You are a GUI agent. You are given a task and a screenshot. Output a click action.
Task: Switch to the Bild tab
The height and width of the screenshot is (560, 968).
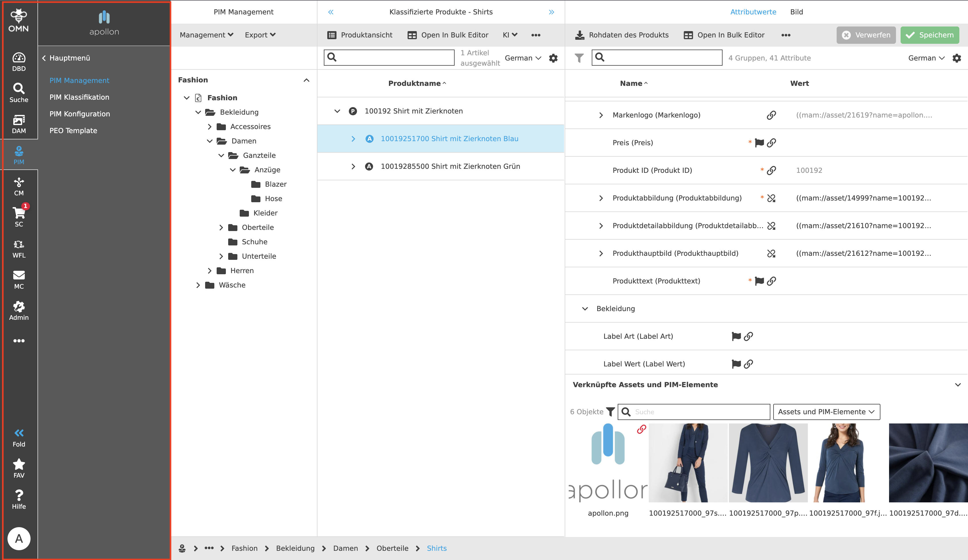click(x=796, y=12)
